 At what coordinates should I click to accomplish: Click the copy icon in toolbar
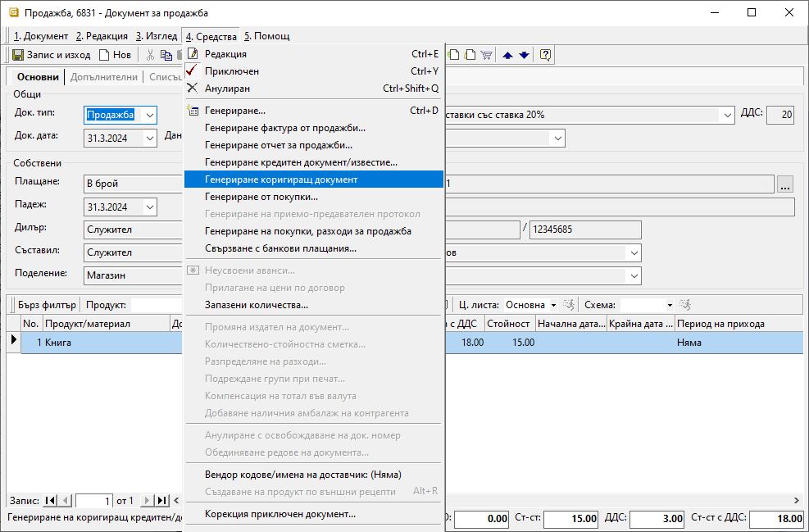pyautogui.click(x=166, y=55)
